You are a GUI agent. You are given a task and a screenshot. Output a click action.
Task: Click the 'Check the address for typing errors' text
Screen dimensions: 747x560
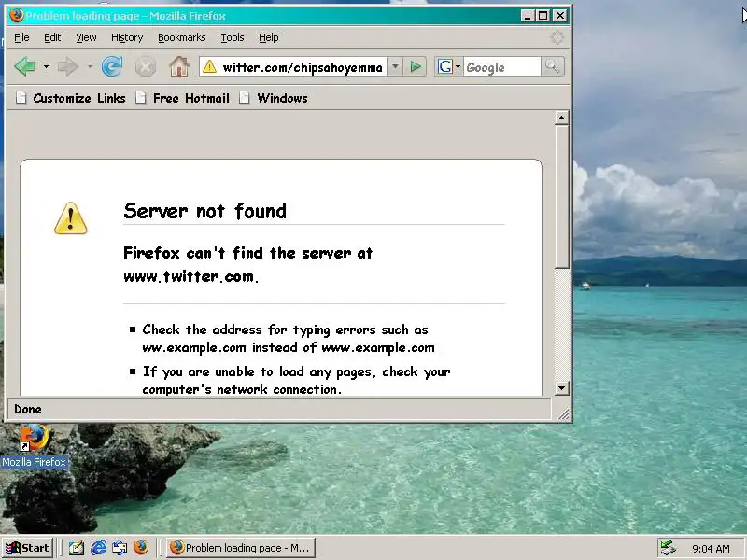coord(289,339)
